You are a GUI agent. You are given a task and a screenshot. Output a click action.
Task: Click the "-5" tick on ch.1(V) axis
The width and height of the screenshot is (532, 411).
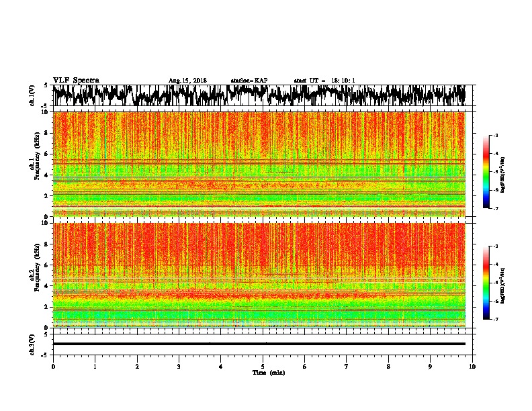45,106
